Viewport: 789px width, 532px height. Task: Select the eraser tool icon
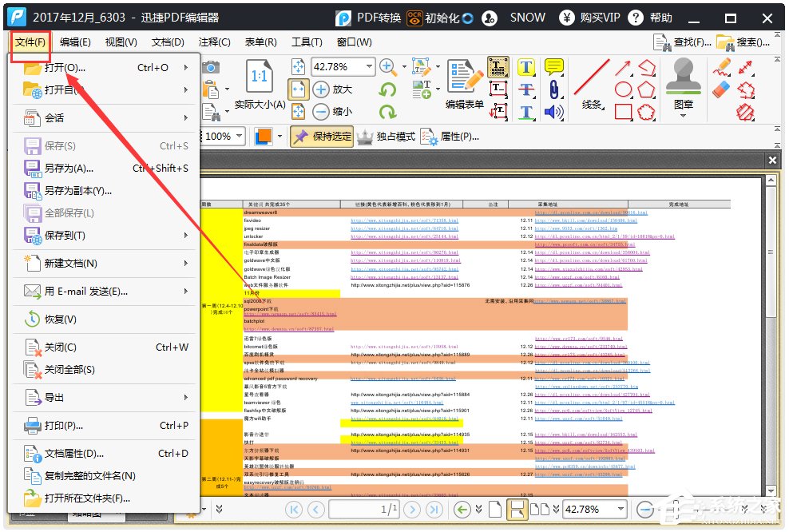coord(722,89)
